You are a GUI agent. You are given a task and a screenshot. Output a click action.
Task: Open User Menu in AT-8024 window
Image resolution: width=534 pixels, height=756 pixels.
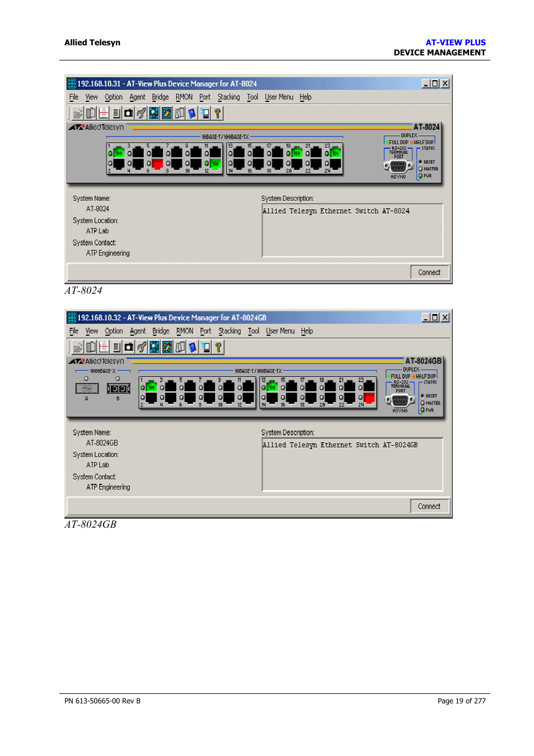coord(279,97)
